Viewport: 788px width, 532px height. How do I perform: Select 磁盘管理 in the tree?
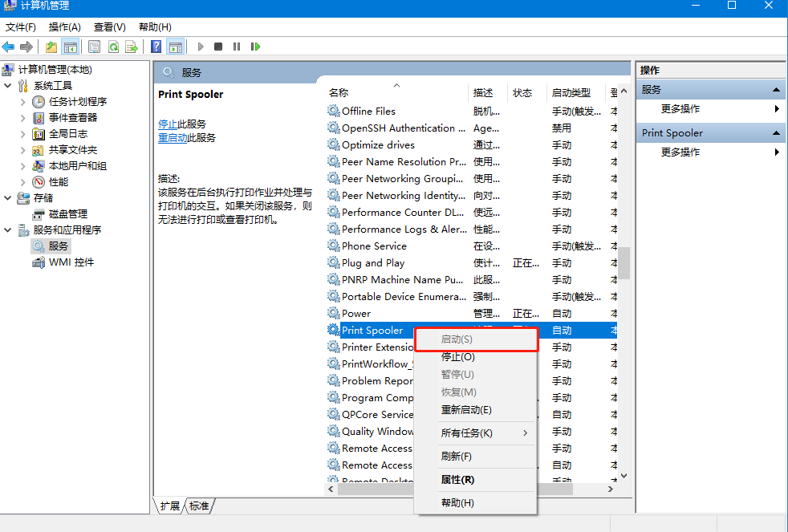(x=67, y=214)
